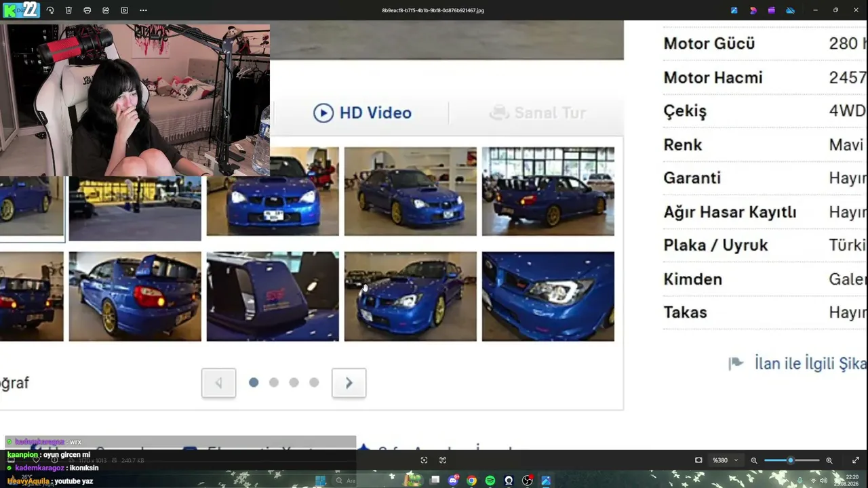Open Clipchamp purple icon in title bar
This screenshot has width=868, height=488.
[772, 10]
